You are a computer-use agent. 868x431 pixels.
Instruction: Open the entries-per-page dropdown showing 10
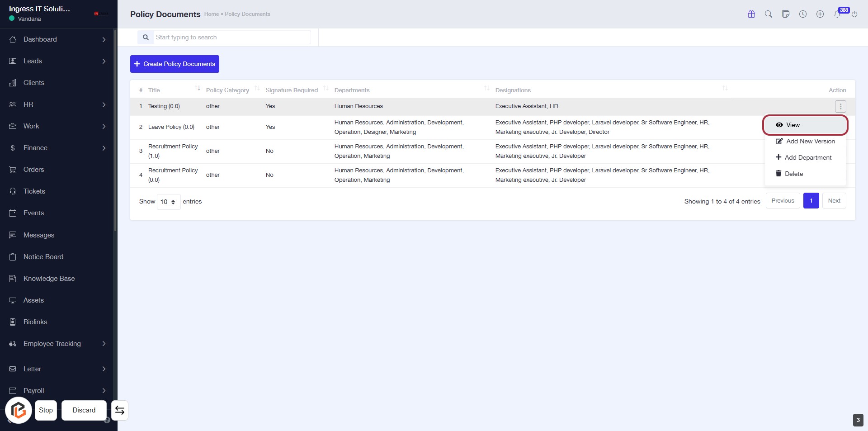[x=168, y=202]
